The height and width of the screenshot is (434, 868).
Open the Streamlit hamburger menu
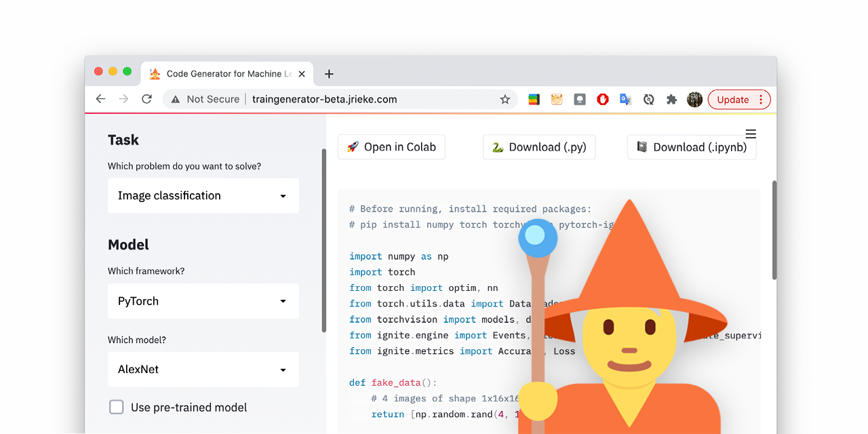pos(751,134)
